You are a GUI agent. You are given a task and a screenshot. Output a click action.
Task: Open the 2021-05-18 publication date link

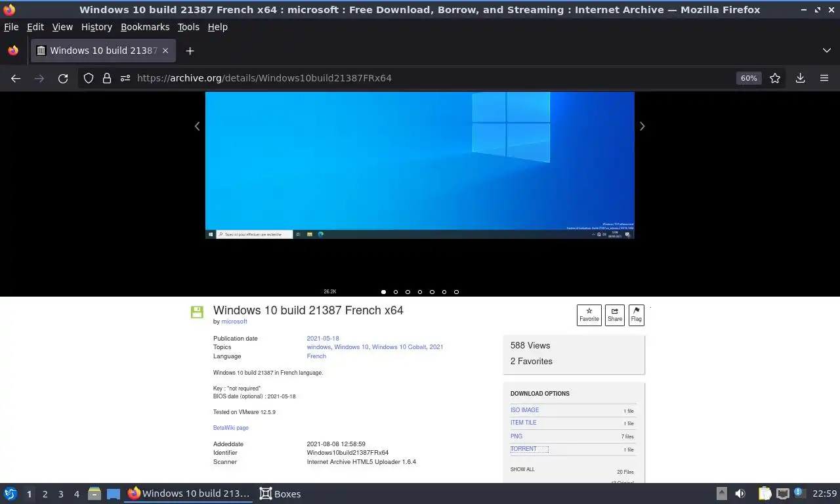click(x=323, y=339)
